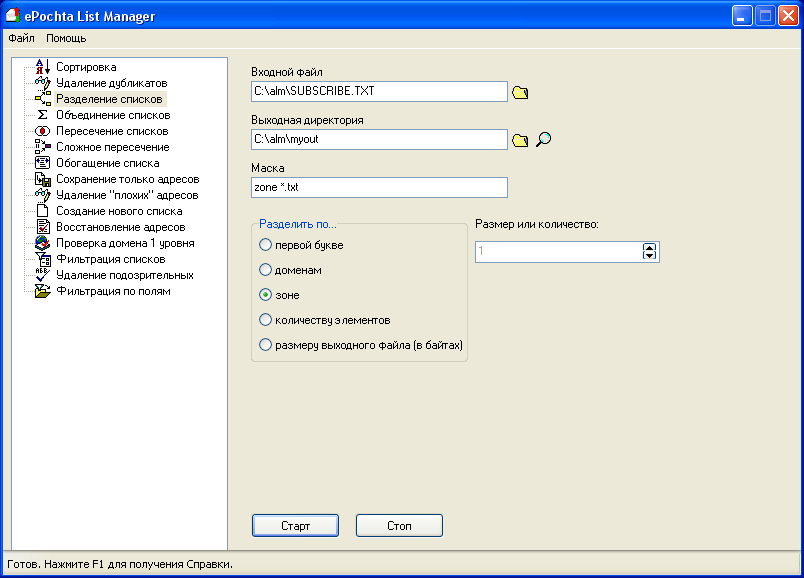804x578 pixels.
Task: Click the Пересечение списков icon
Action: (x=42, y=131)
